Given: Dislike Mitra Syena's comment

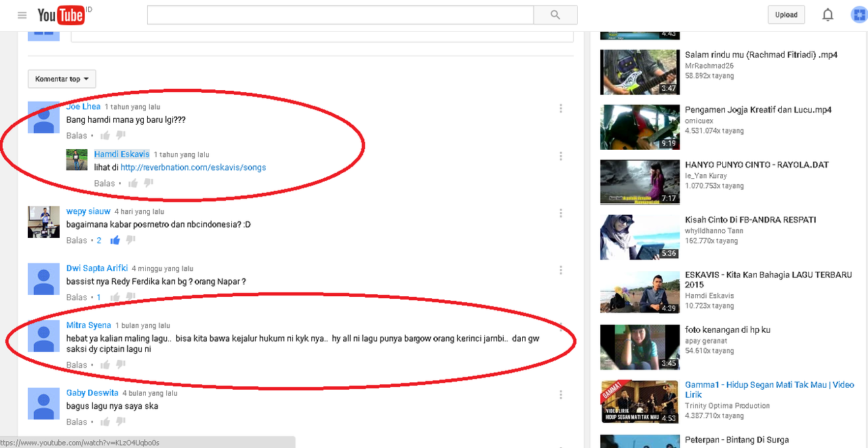Looking at the screenshot, I should (121, 365).
